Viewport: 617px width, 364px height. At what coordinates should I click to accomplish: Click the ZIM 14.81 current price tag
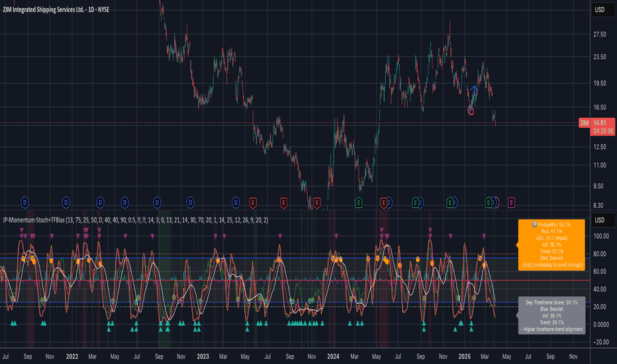pyautogui.click(x=596, y=123)
